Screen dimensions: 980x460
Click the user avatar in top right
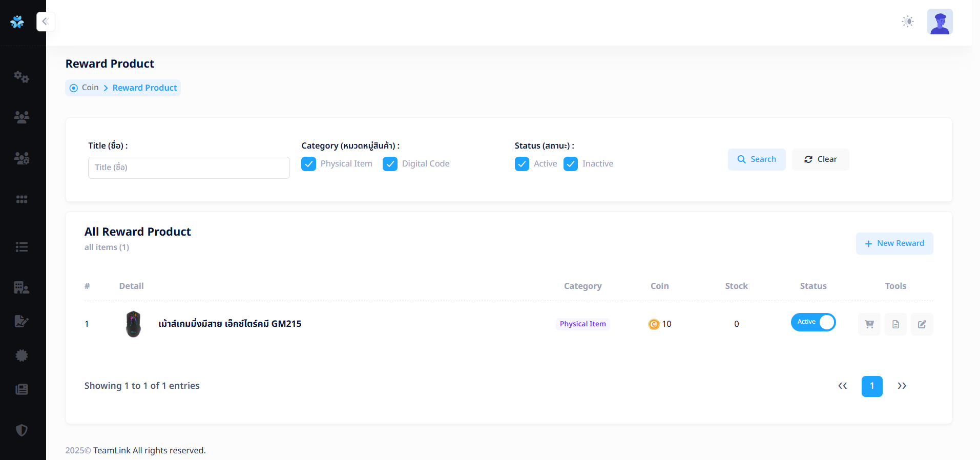click(940, 22)
